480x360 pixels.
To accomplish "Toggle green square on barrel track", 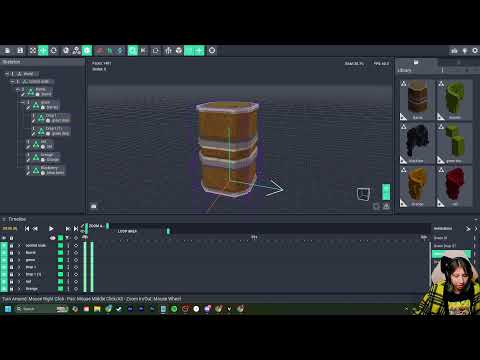I will [x=60, y=253].
